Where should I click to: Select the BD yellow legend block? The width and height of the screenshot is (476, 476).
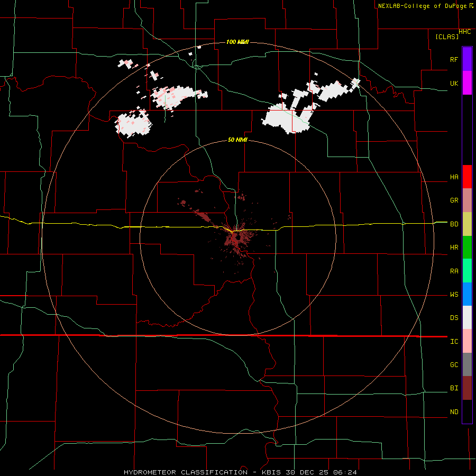point(467,224)
